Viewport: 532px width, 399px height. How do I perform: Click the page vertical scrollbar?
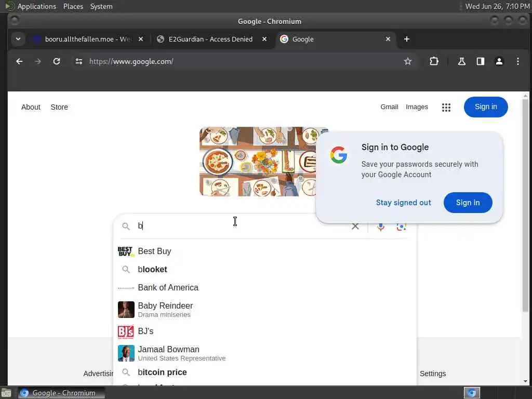pos(525,205)
